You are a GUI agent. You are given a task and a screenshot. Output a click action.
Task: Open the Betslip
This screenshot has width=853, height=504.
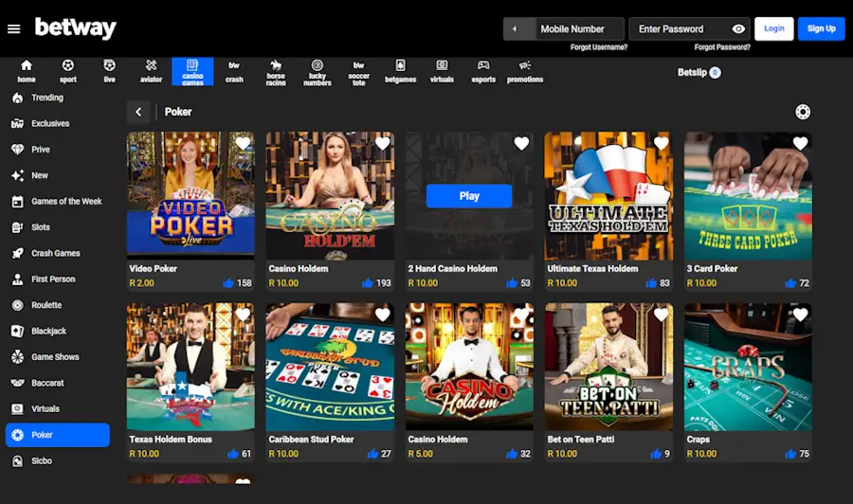699,72
